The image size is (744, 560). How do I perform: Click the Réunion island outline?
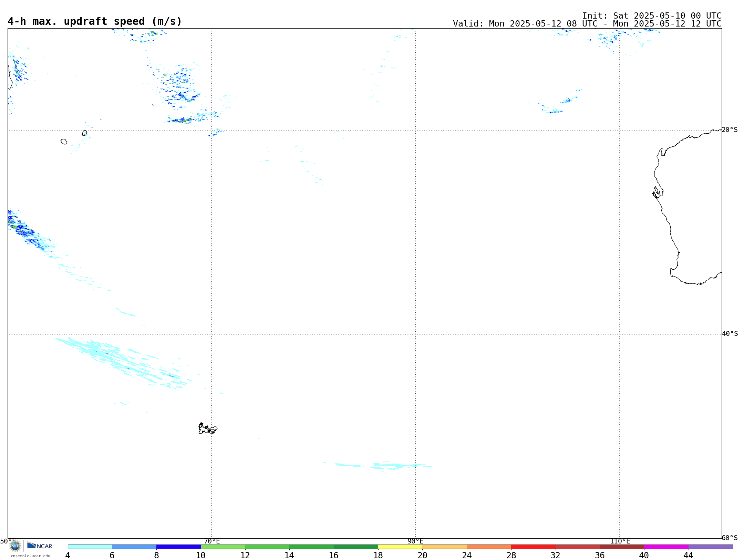64,142
